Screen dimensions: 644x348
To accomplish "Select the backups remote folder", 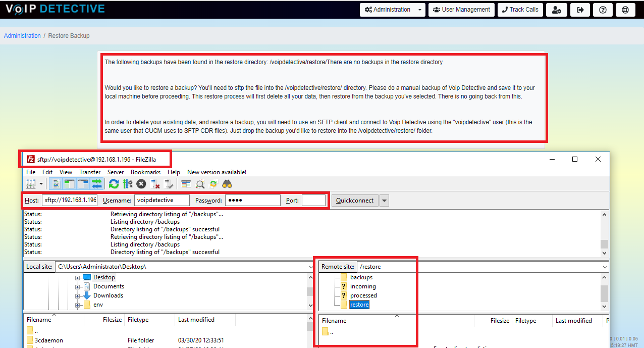I will point(361,277).
